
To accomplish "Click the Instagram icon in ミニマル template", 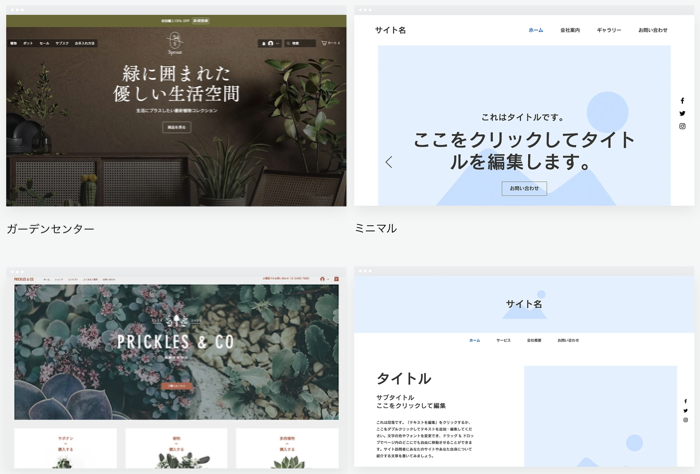I will point(682,126).
